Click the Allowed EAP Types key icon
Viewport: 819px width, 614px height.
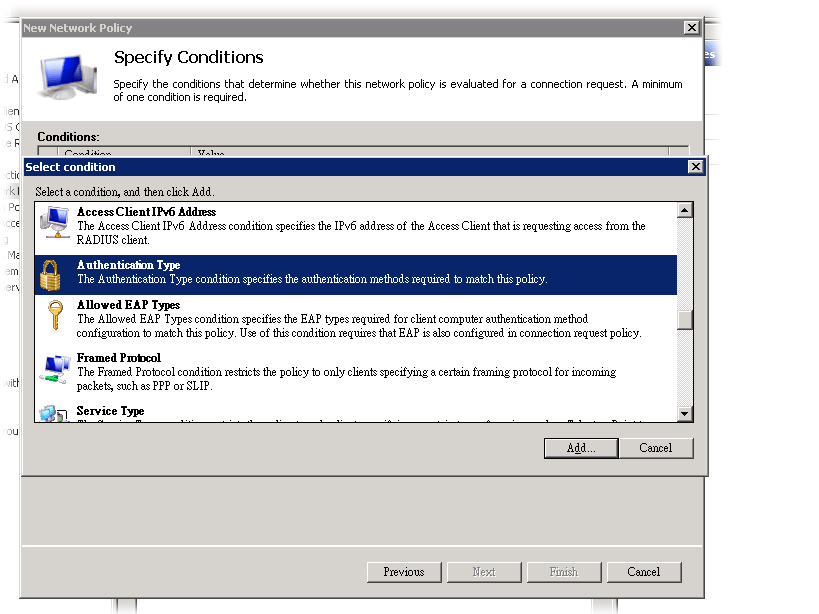point(54,318)
